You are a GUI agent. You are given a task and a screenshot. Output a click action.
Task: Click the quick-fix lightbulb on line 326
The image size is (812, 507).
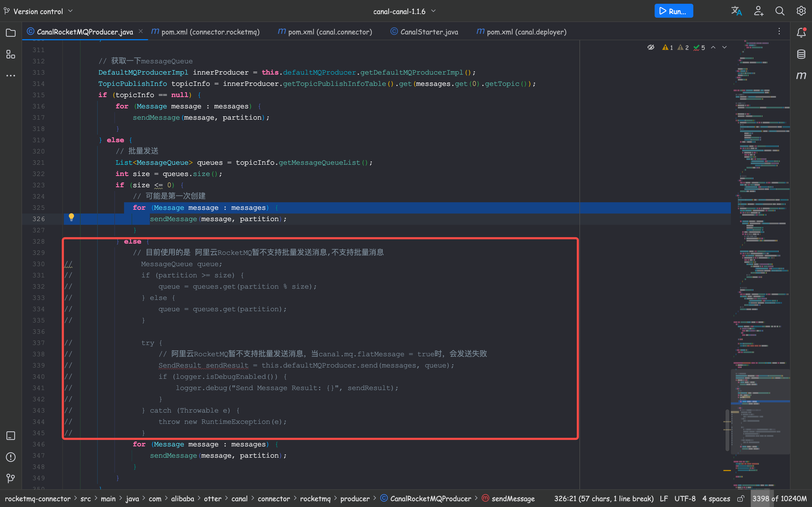[71, 217]
